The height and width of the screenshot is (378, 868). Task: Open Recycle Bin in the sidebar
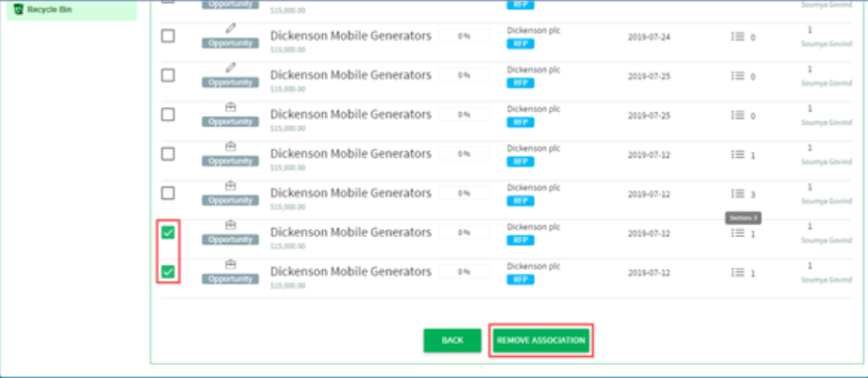point(71,10)
